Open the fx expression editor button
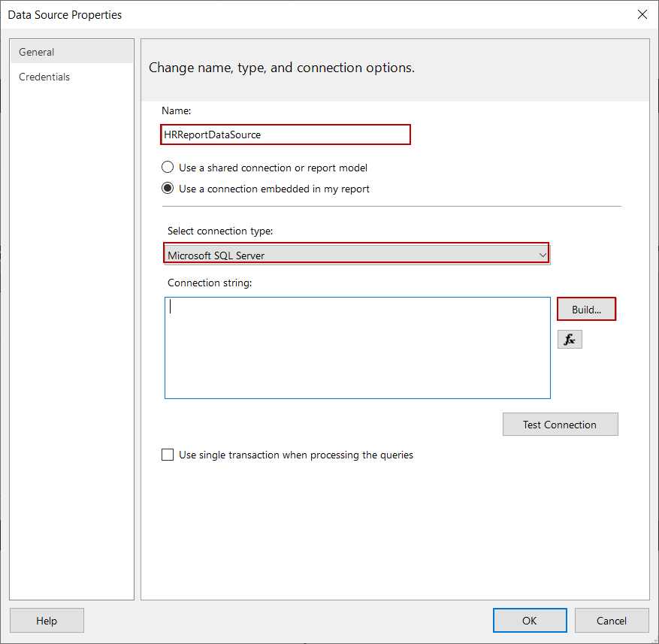 point(570,340)
